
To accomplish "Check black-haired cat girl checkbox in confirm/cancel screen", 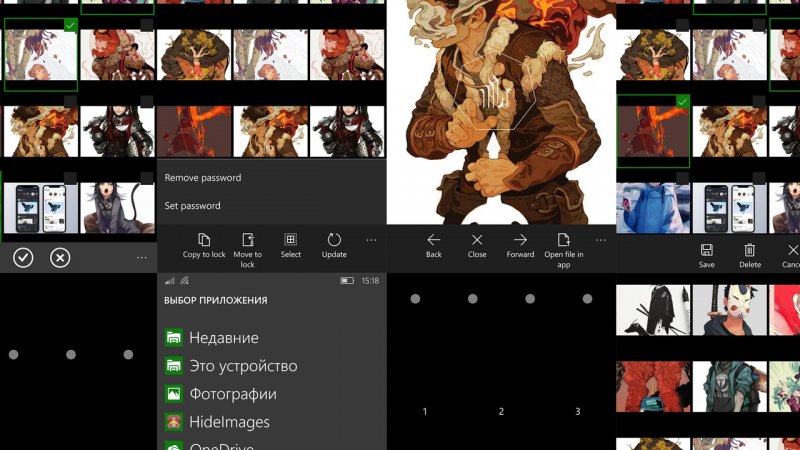I will 147,178.
